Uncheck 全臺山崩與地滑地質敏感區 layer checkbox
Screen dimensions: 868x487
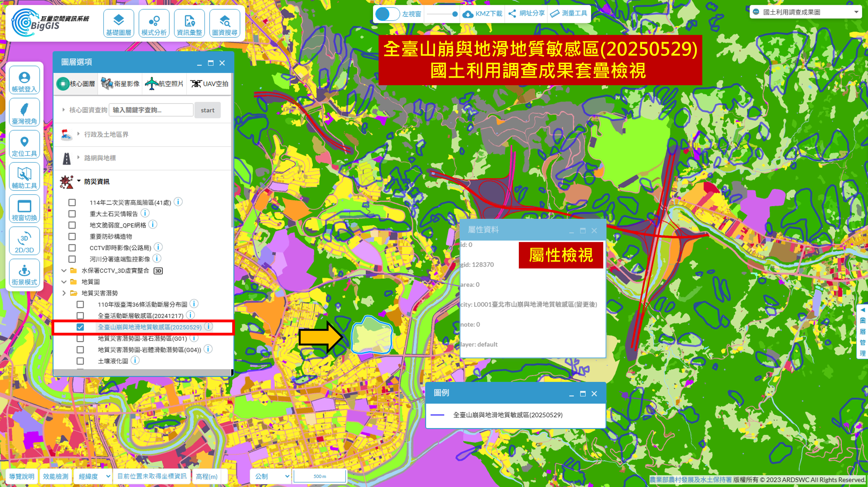(80, 327)
